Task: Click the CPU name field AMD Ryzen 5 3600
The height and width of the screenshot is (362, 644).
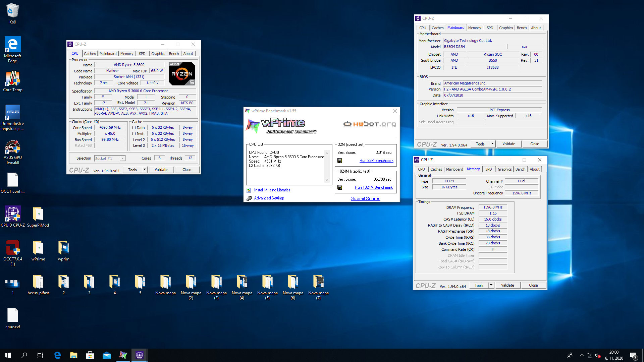Action: pos(129,65)
